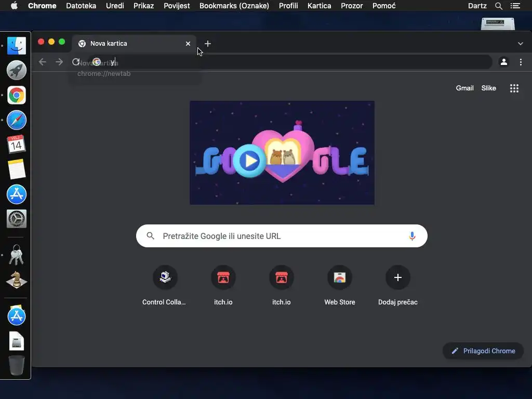Open Spotlight search in menu bar

(x=498, y=6)
